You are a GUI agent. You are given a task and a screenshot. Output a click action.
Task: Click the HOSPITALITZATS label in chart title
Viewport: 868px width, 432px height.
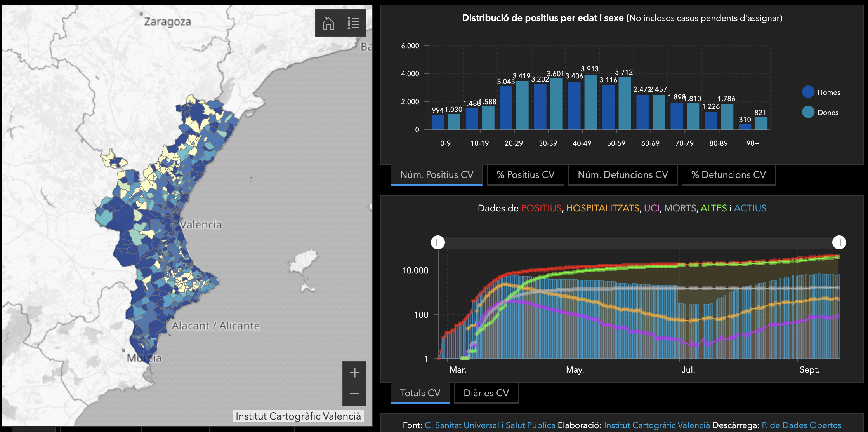pos(602,208)
